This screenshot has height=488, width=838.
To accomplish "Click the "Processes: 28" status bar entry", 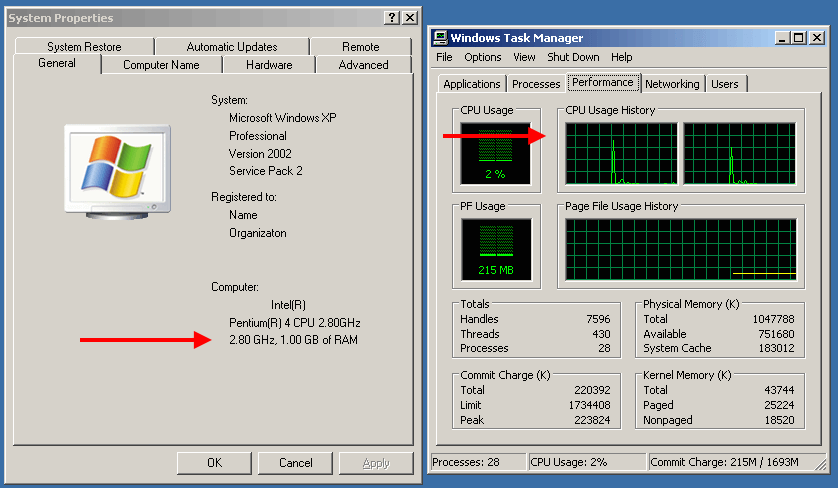I will (x=478, y=462).
